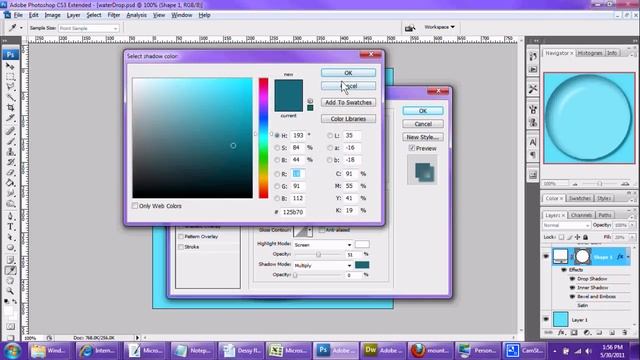Select the R red radio button
The width and height of the screenshot is (640, 360).
pos(277,174)
